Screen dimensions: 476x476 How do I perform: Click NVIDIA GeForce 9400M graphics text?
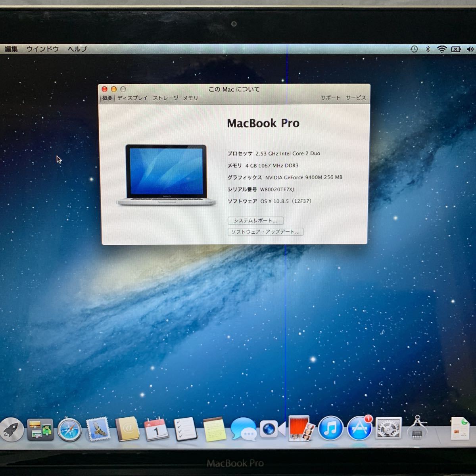point(303,177)
